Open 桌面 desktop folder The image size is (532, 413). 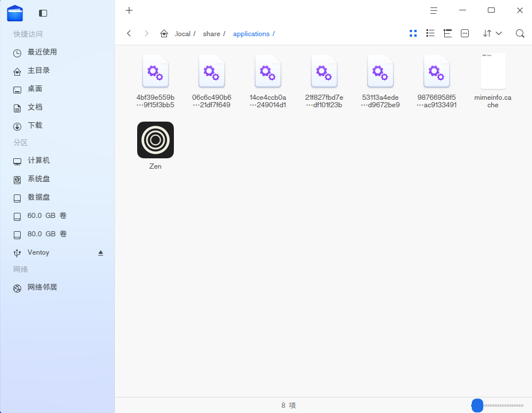coord(57,89)
